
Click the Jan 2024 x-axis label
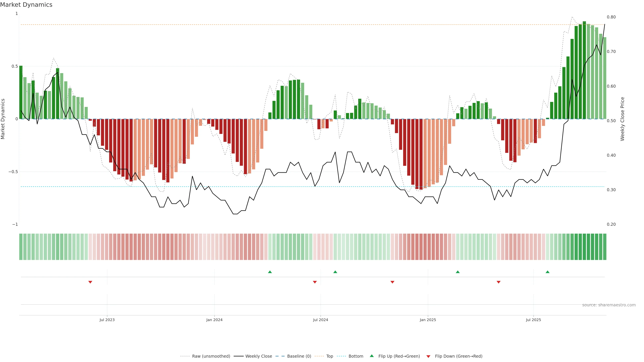(214, 320)
